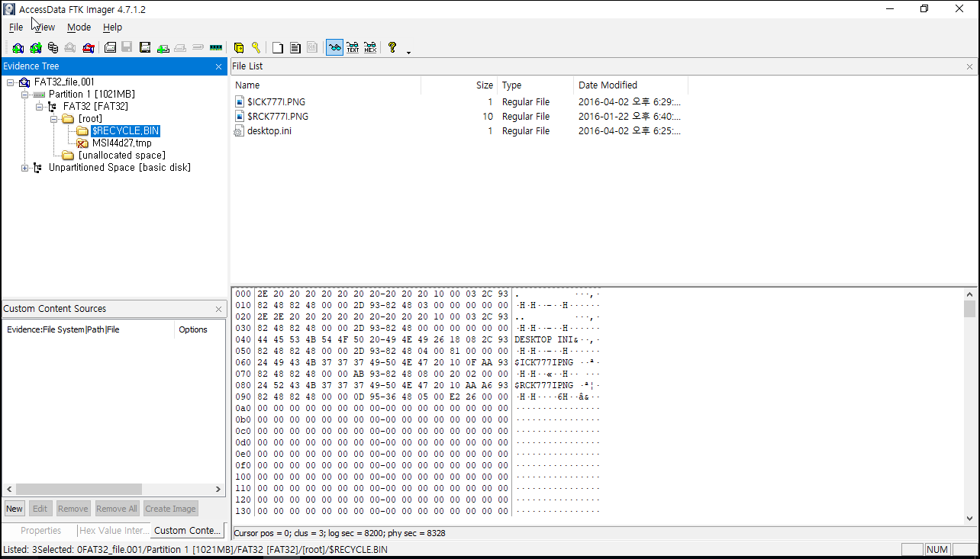Image resolution: width=980 pixels, height=559 pixels.
Task: Open the File menu
Action: (x=16, y=27)
